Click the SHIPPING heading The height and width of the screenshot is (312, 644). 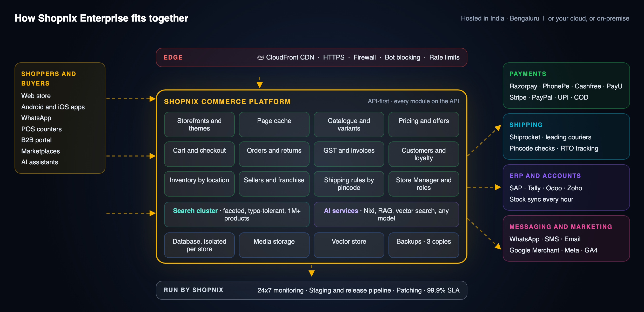526,125
